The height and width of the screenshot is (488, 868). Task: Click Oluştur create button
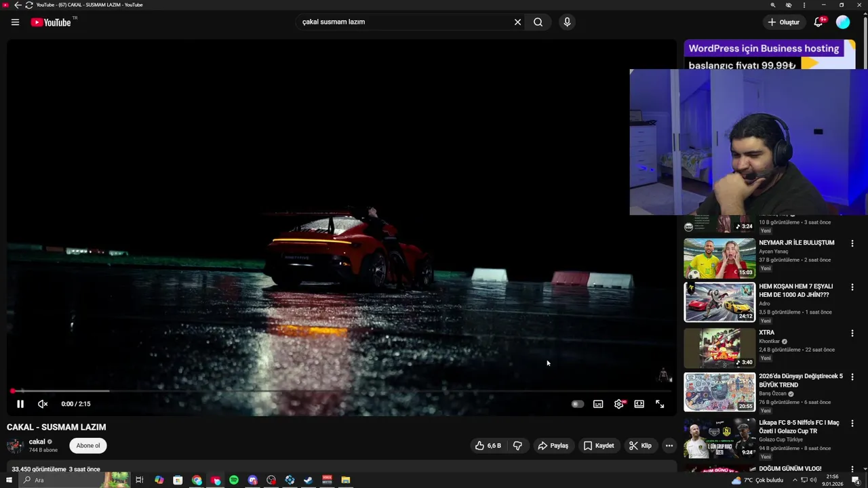tap(783, 22)
